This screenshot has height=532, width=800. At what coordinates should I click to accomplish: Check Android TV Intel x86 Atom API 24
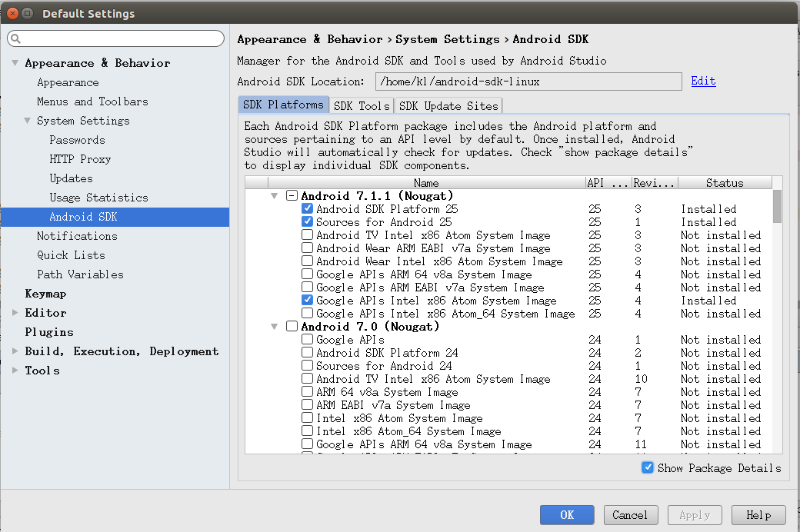307,378
